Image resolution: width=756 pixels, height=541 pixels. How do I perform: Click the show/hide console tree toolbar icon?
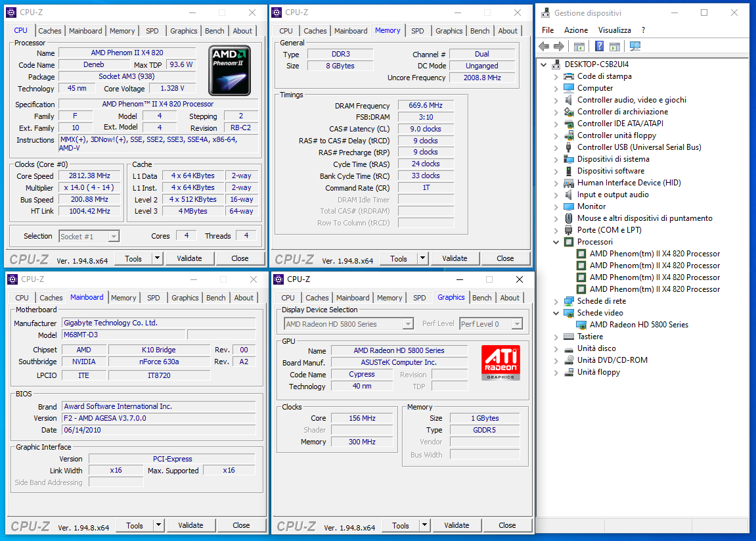pyautogui.click(x=579, y=46)
